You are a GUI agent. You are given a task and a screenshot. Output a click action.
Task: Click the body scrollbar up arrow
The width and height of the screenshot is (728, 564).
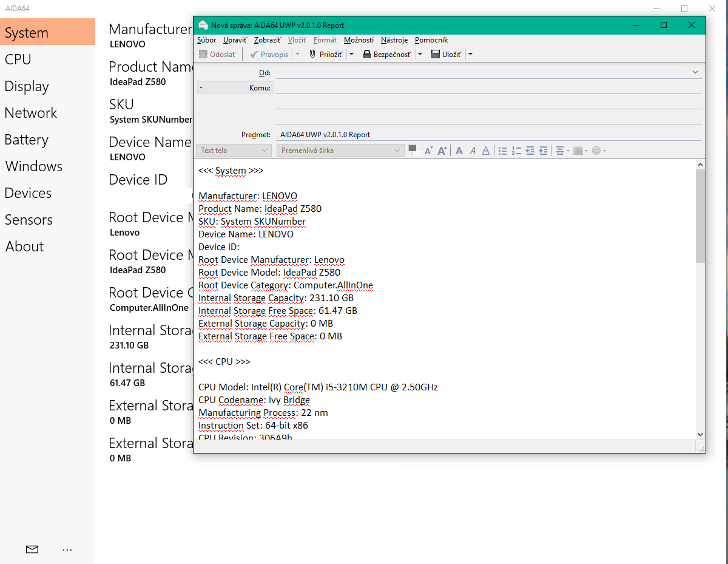[x=701, y=164]
